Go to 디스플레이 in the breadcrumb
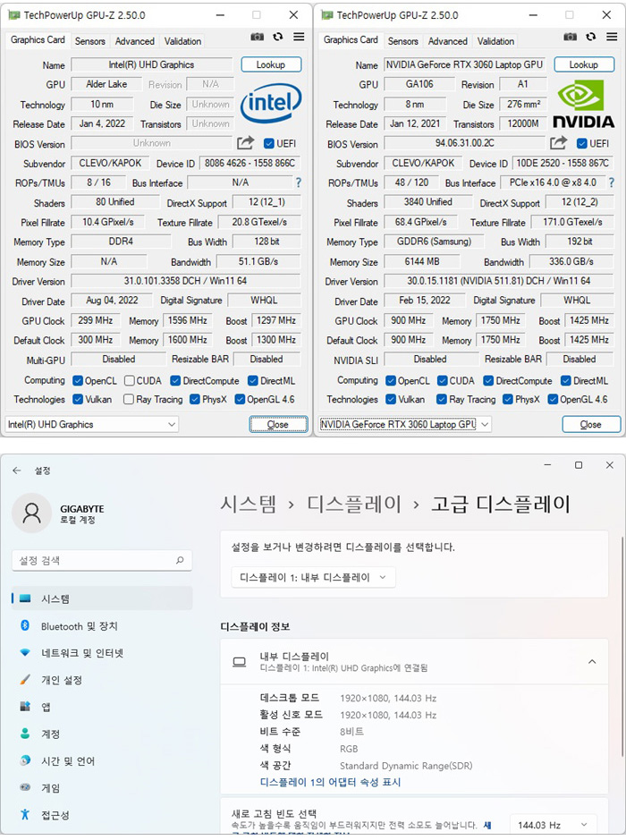 [353, 504]
